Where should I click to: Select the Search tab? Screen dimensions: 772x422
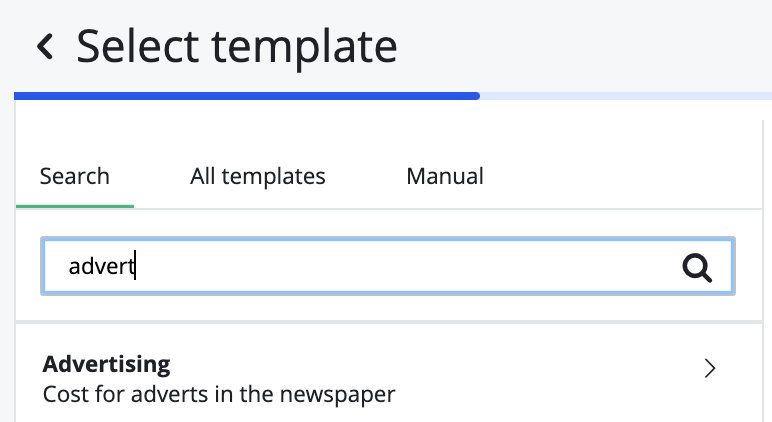click(x=75, y=177)
